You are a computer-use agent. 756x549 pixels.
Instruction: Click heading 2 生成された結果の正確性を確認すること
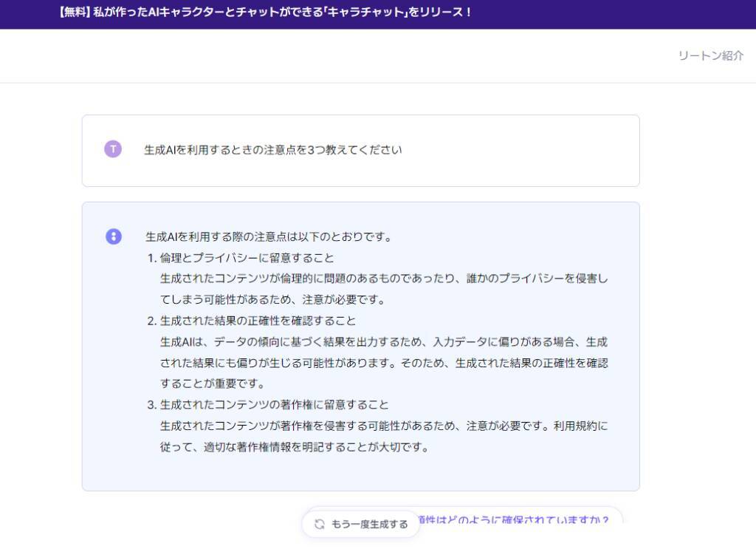[x=258, y=321]
